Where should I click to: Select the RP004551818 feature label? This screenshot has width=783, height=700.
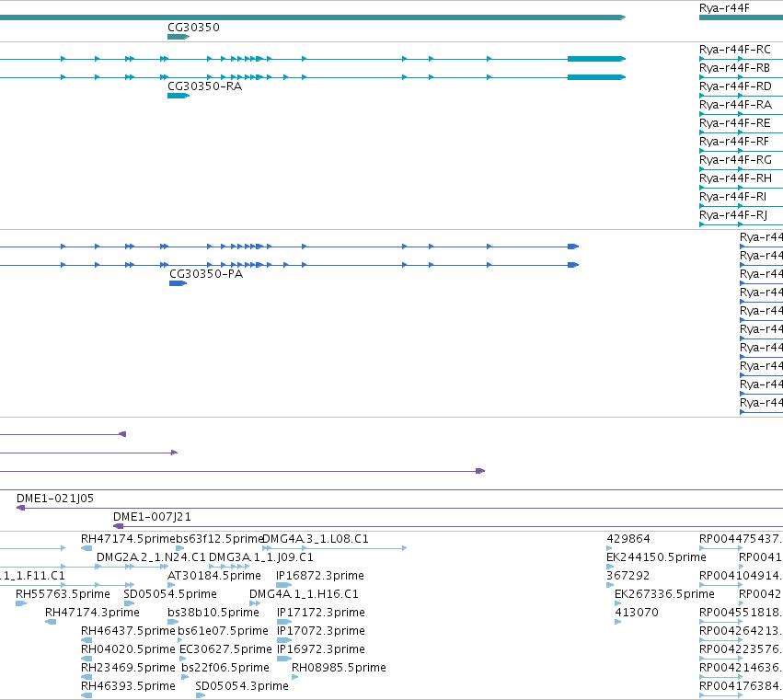(x=741, y=613)
